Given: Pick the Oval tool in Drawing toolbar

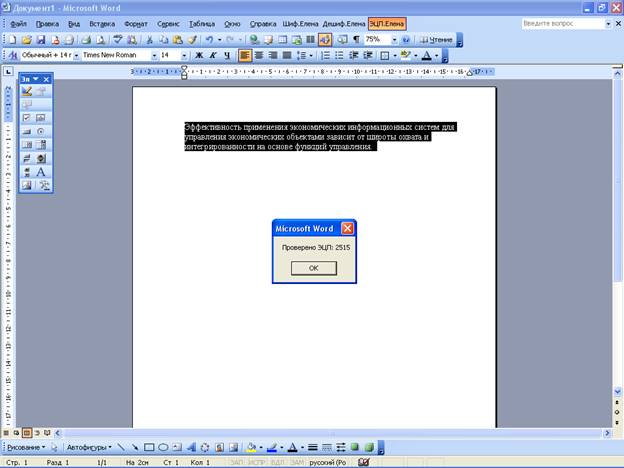Looking at the screenshot, I should pyautogui.click(x=163, y=447).
